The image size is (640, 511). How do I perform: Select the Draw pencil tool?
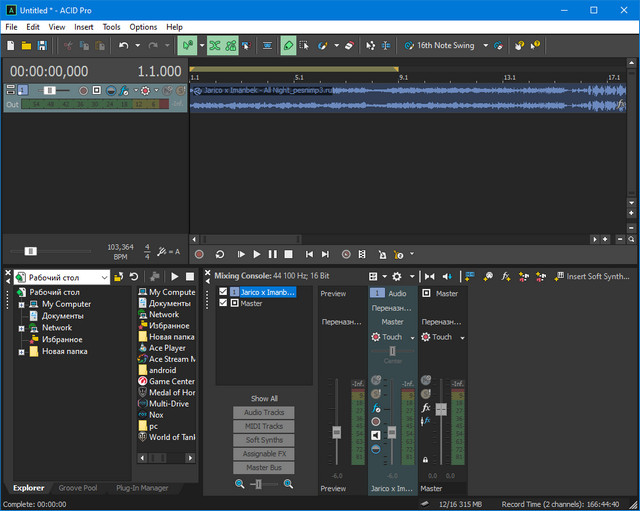tap(288, 46)
